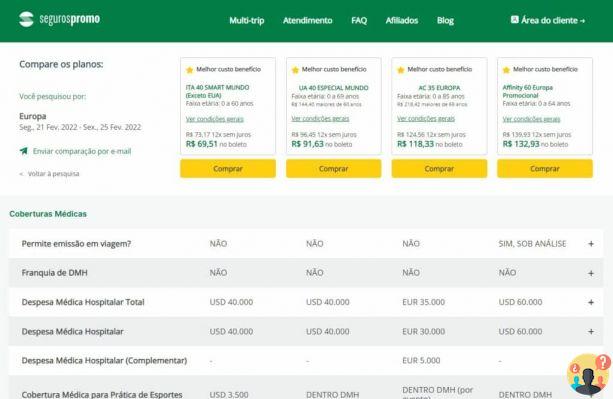
Task: Open the Afiliados menu item
Action: click(402, 20)
